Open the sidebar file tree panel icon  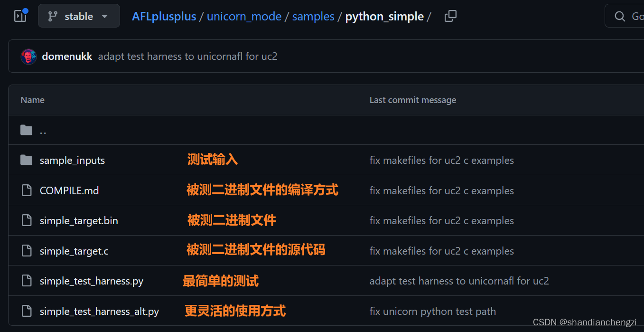(20, 16)
